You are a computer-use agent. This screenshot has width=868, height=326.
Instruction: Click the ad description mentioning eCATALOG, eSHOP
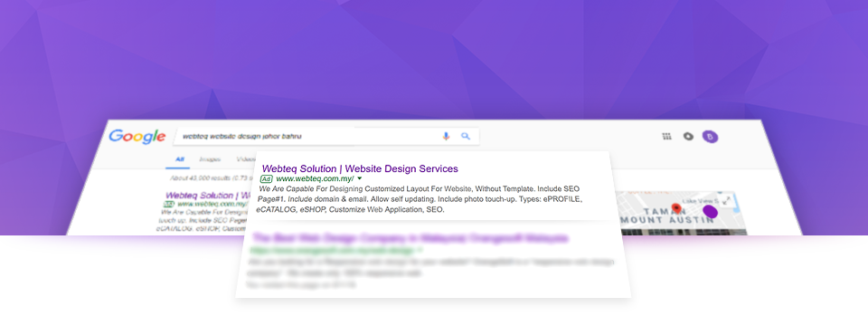coord(419,199)
